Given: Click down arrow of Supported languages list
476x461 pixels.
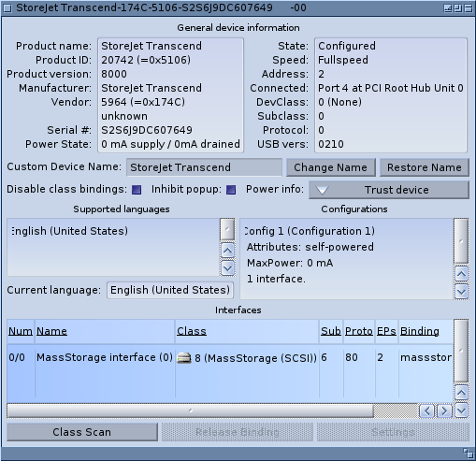Looking at the screenshot, I should 227,267.
